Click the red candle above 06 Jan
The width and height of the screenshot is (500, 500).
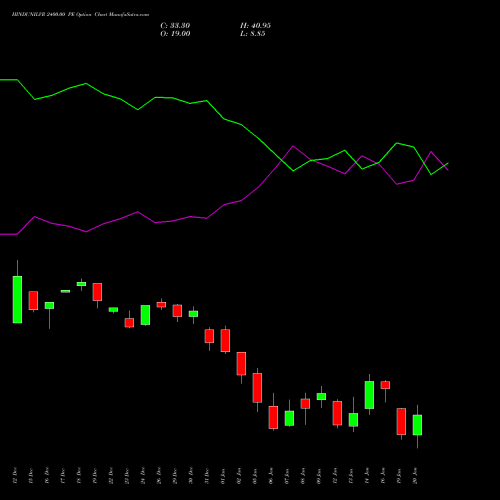(x=273, y=417)
